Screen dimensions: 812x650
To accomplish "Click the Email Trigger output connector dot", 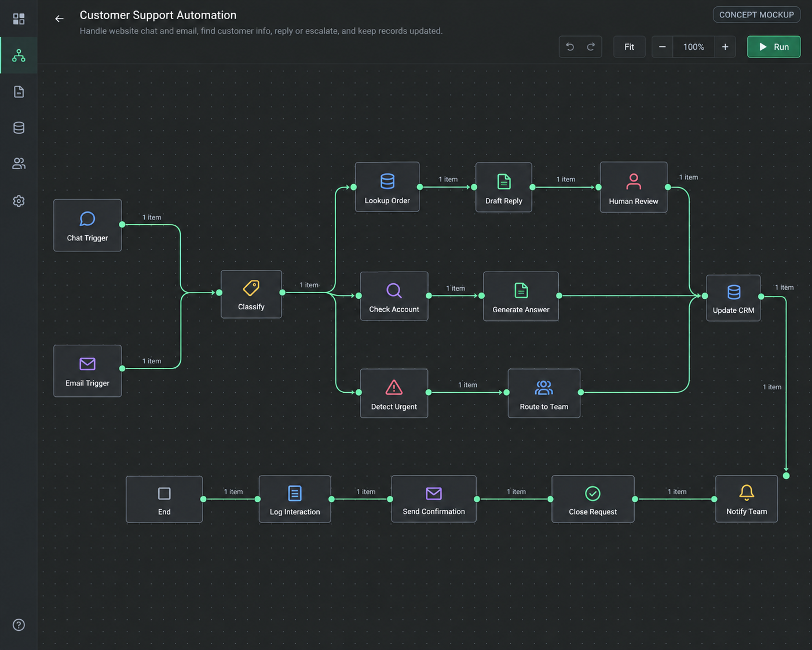I will pos(122,368).
